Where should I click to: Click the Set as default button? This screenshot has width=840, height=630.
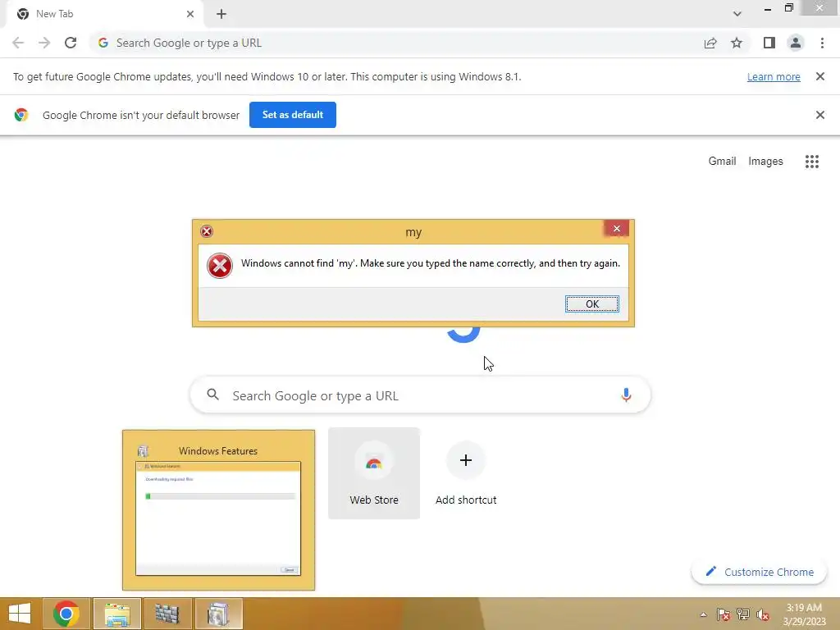tap(293, 115)
